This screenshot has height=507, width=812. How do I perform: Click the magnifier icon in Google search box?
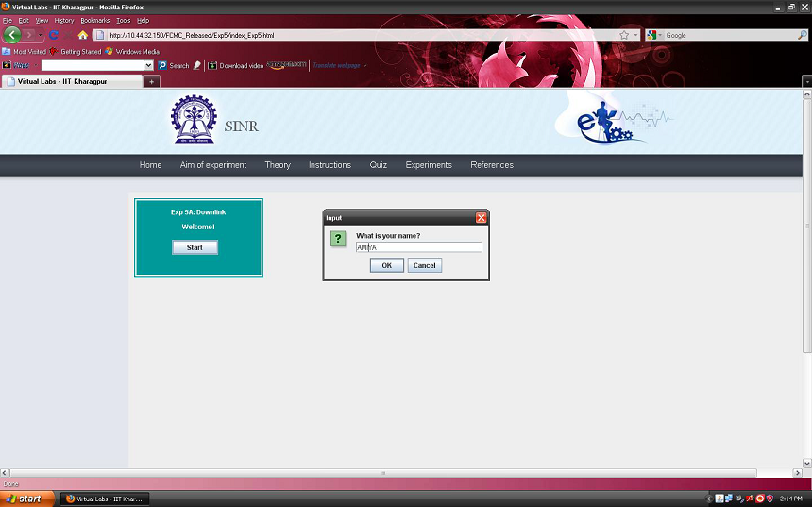tap(802, 35)
